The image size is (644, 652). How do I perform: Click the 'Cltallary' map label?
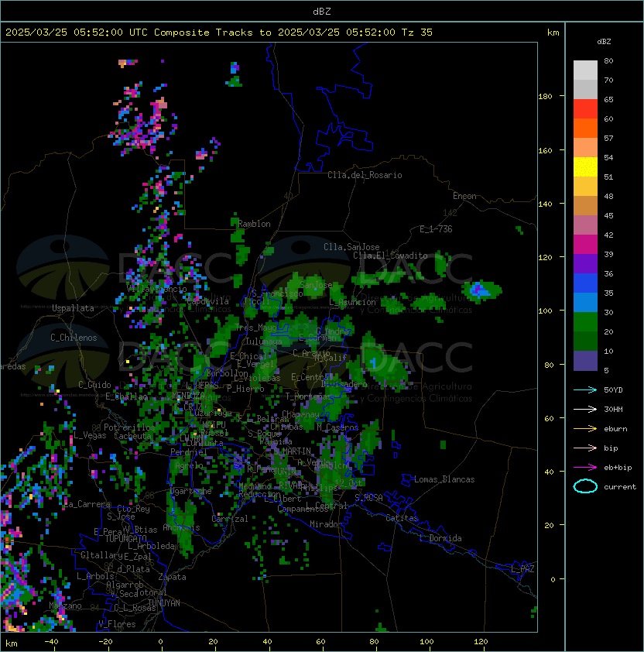(101, 555)
